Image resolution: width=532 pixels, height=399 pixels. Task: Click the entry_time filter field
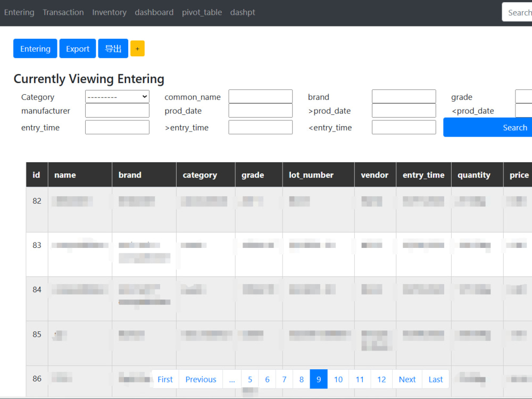tap(117, 127)
